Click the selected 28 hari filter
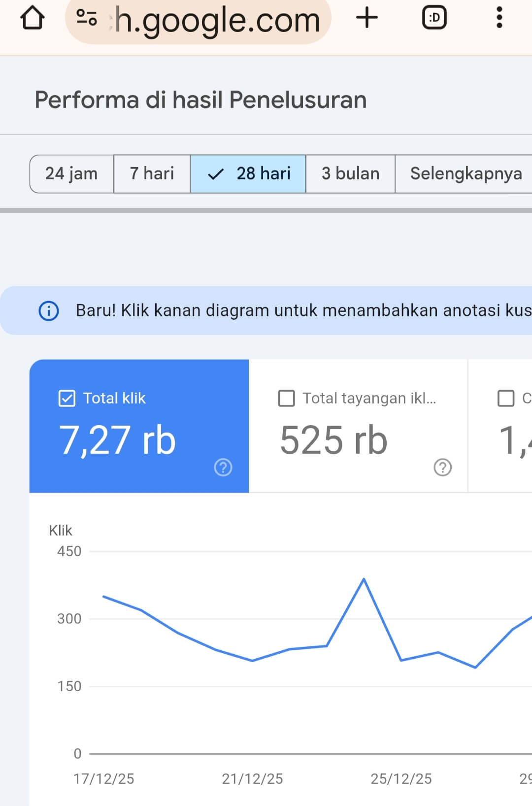This screenshot has width=532, height=806. point(248,174)
